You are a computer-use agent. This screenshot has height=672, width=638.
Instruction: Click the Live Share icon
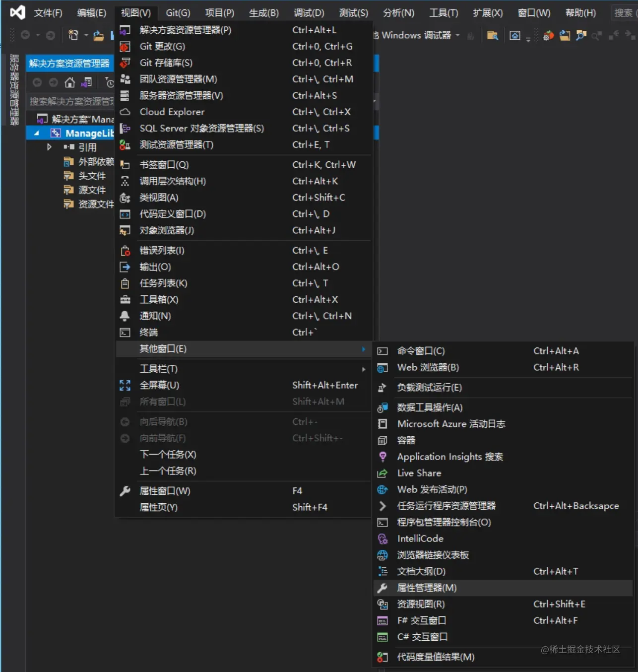pyautogui.click(x=383, y=473)
